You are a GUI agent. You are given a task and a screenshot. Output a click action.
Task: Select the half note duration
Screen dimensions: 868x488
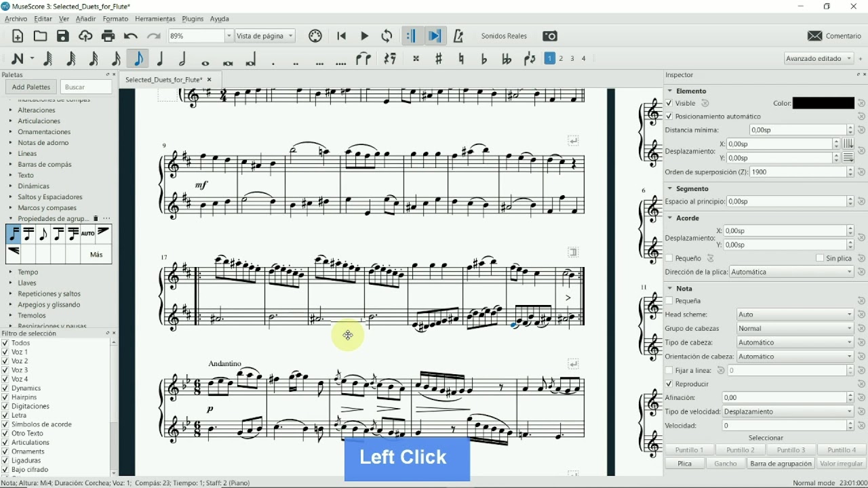click(x=182, y=59)
